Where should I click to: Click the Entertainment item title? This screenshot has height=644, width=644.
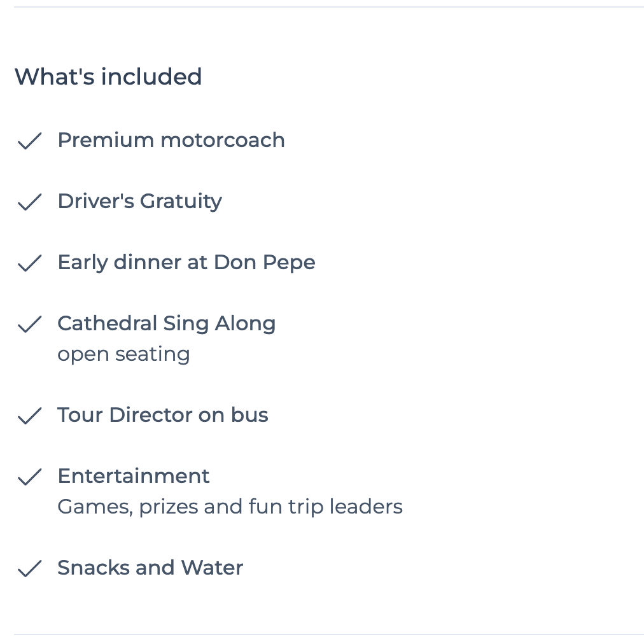(x=134, y=476)
